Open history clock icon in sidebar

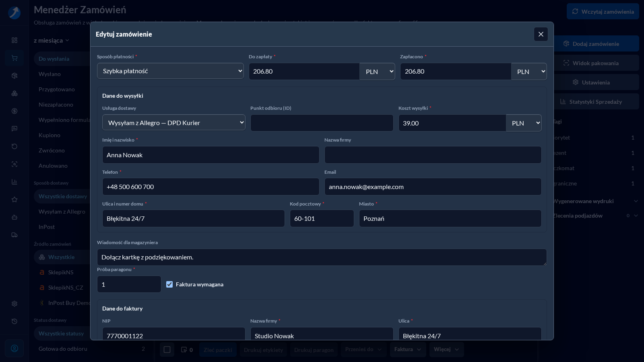[14, 321]
